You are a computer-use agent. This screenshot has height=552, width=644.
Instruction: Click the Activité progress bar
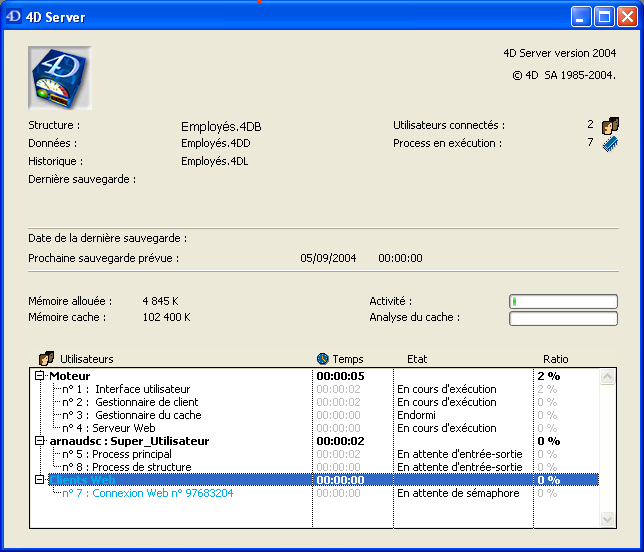pyautogui.click(x=562, y=301)
